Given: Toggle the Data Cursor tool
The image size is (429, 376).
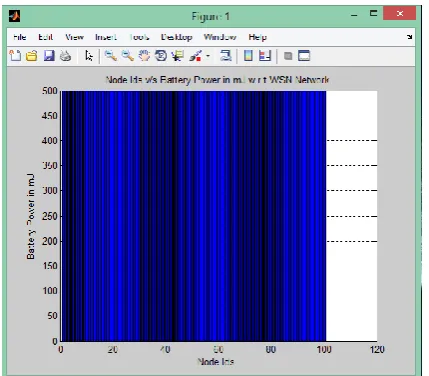Looking at the screenshot, I should 177,56.
